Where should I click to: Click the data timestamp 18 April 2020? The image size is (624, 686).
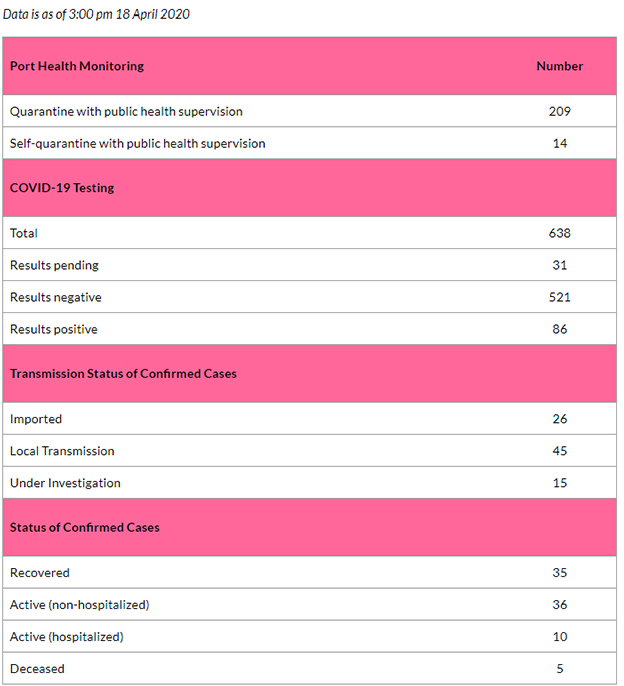(x=153, y=14)
